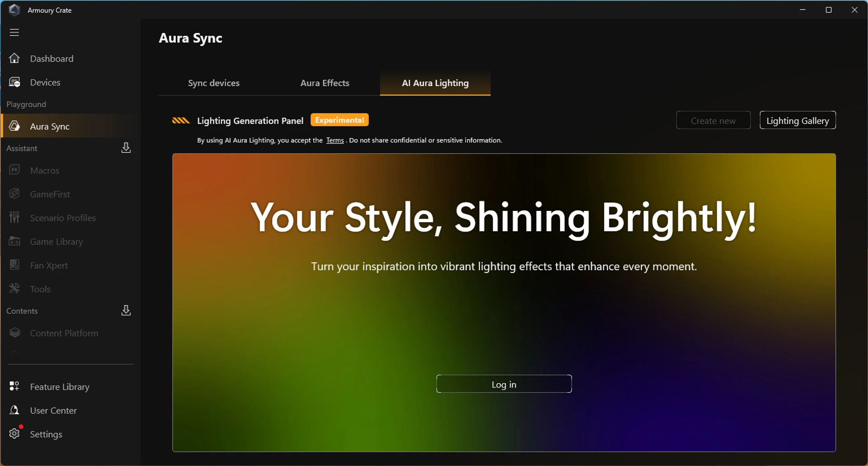Viewport: 868px width, 466px height.
Task: Open Fan Xpert from the sidebar
Action: (x=70, y=265)
